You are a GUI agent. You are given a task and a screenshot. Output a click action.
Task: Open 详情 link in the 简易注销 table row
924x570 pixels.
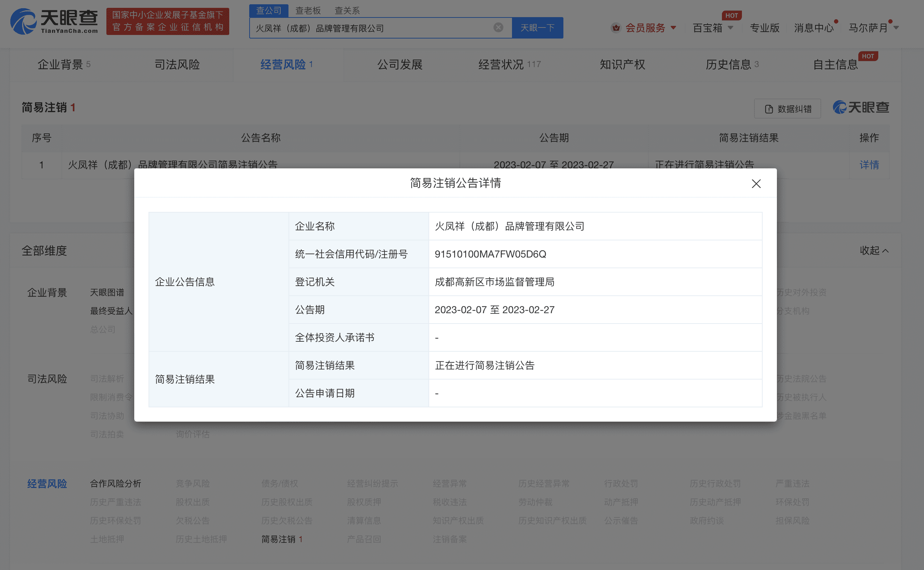coord(869,165)
